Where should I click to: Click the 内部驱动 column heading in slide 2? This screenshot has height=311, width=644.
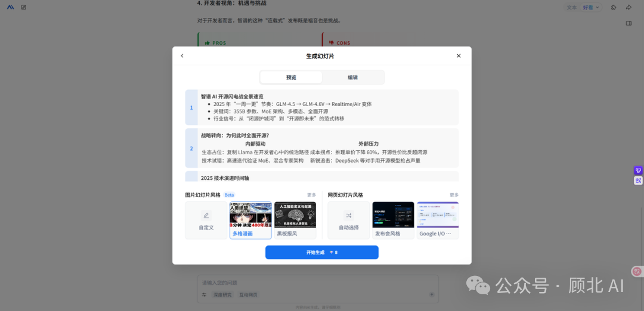click(x=255, y=144)
